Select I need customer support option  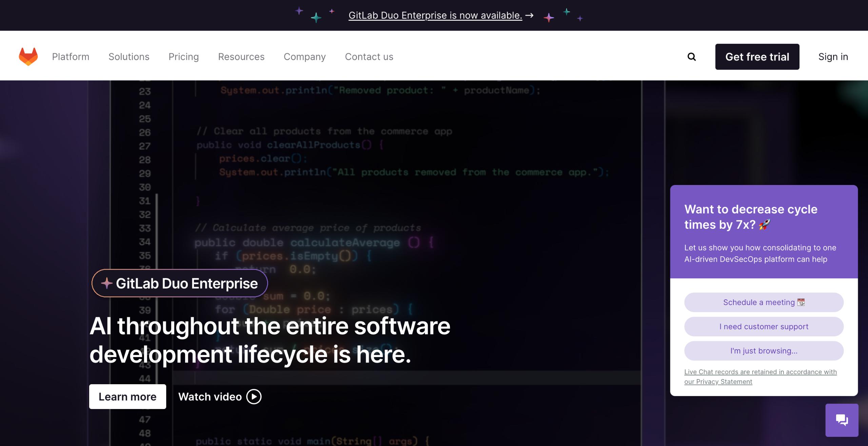pos(764,327)
